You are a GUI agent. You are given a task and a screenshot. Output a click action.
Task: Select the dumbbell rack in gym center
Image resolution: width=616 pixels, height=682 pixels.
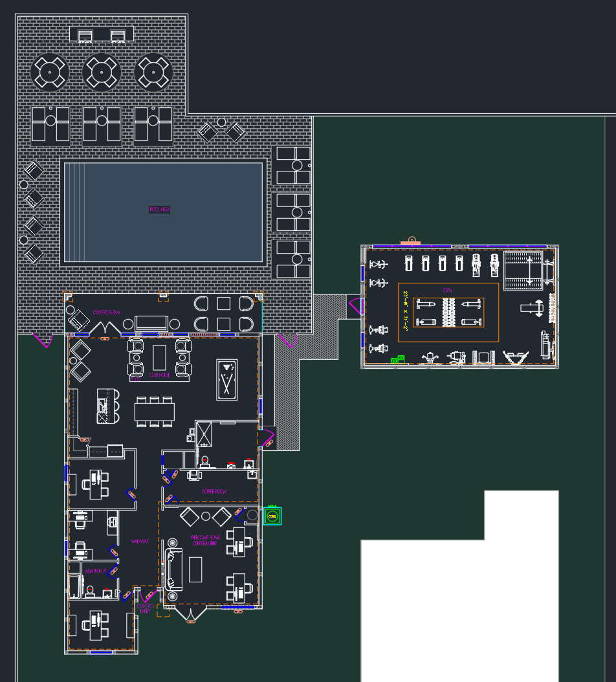pos(448,312)
